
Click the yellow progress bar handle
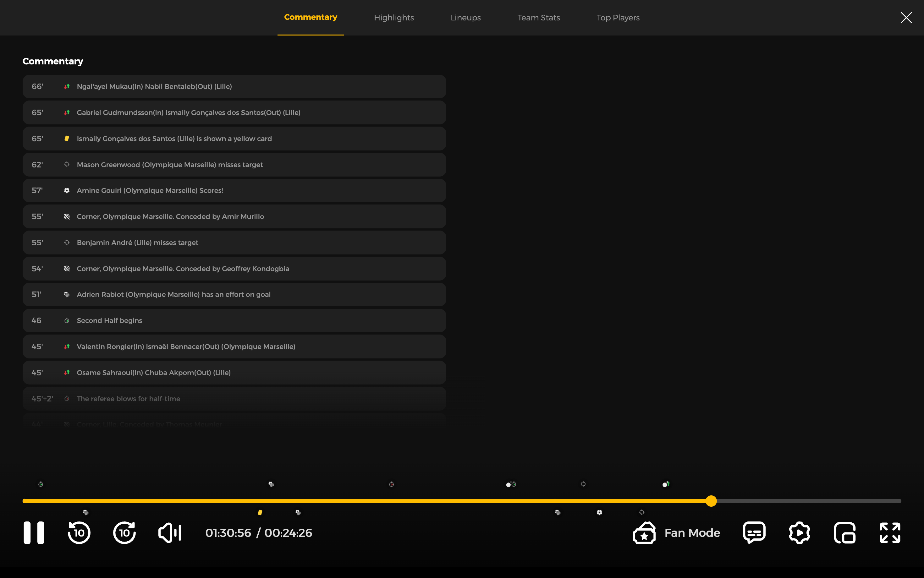(x=711, y=501)
